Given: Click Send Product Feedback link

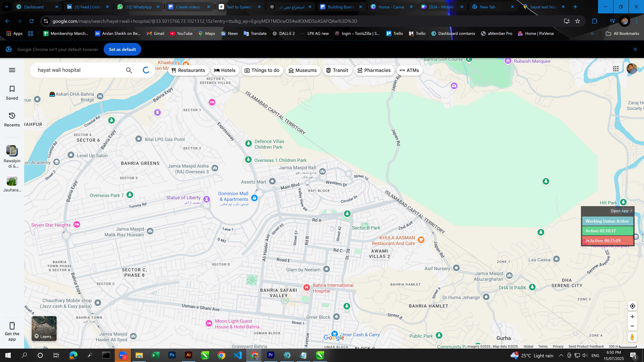Looking at the screenshot, I should pyautogui.click(x=586, y=347).
